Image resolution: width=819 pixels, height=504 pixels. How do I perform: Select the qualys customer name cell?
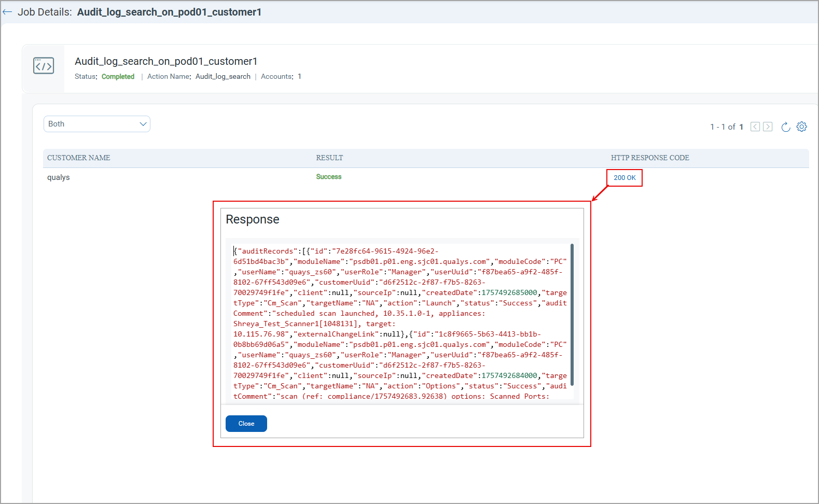59,177
